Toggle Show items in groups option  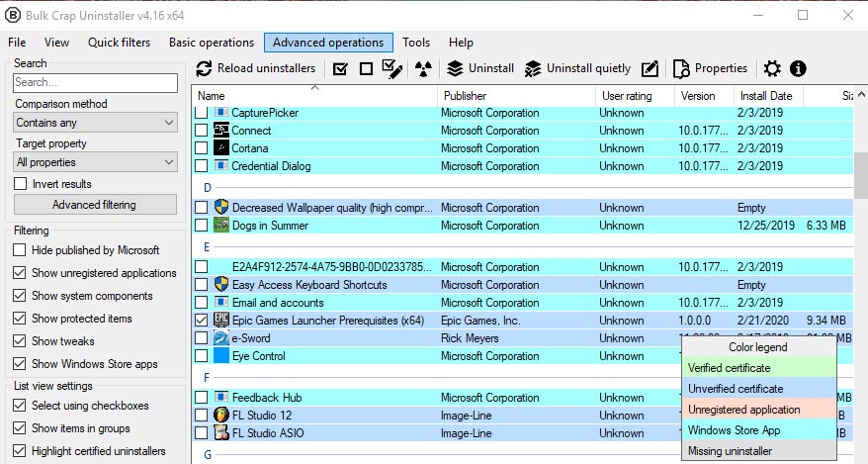pos(20,427)
